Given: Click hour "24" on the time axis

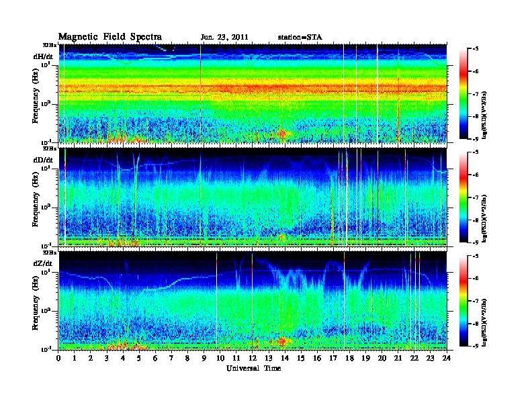Looking at the screenshot, I should (447, 358).
